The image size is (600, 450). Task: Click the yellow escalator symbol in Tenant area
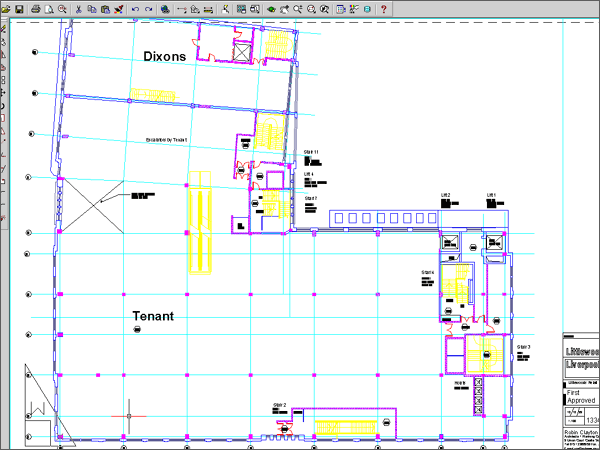point(200,223)
